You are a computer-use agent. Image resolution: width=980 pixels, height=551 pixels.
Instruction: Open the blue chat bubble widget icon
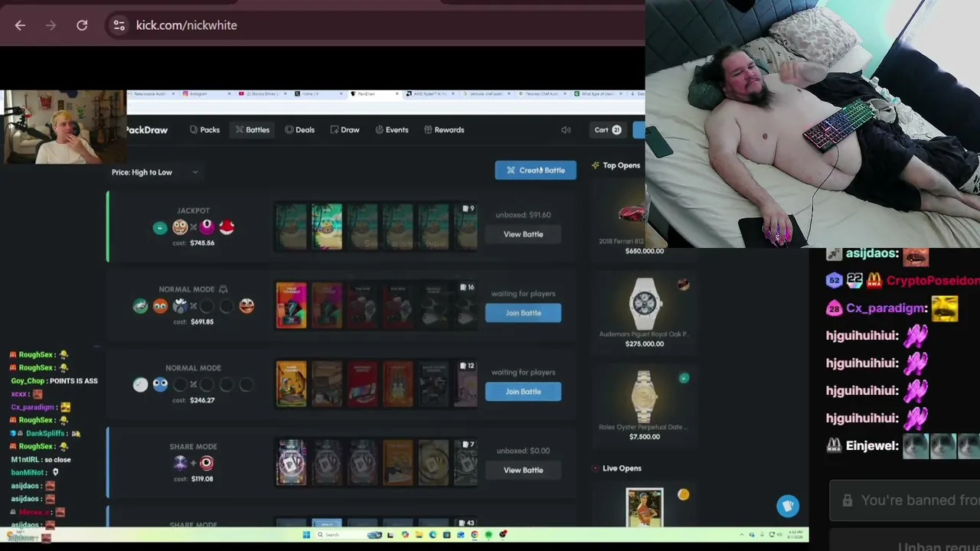(x=788, y=506)
